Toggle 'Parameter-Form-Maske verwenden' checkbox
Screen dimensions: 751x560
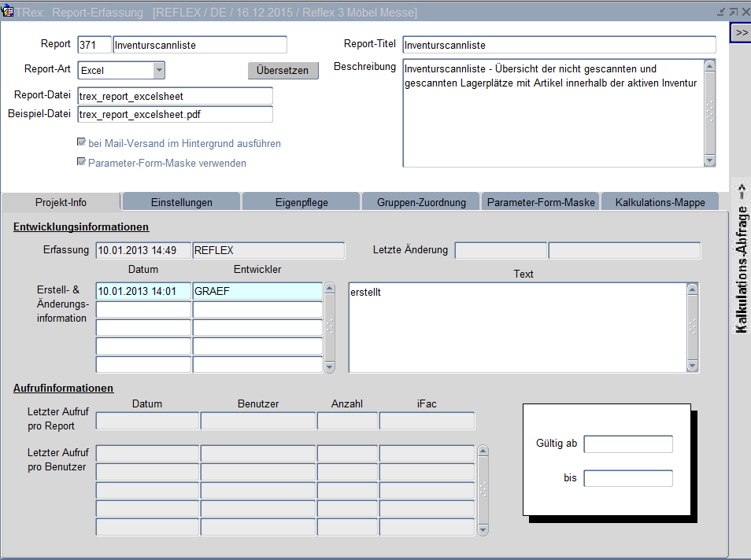(80, 163)
